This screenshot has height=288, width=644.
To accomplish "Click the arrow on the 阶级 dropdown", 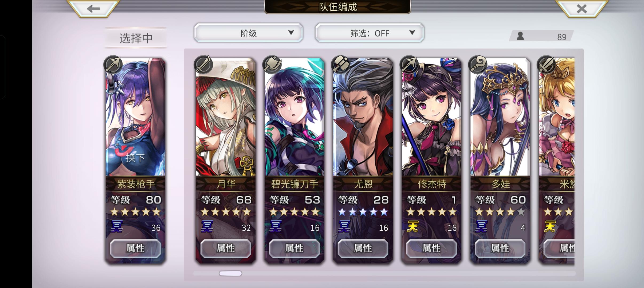I will [291, 33].
